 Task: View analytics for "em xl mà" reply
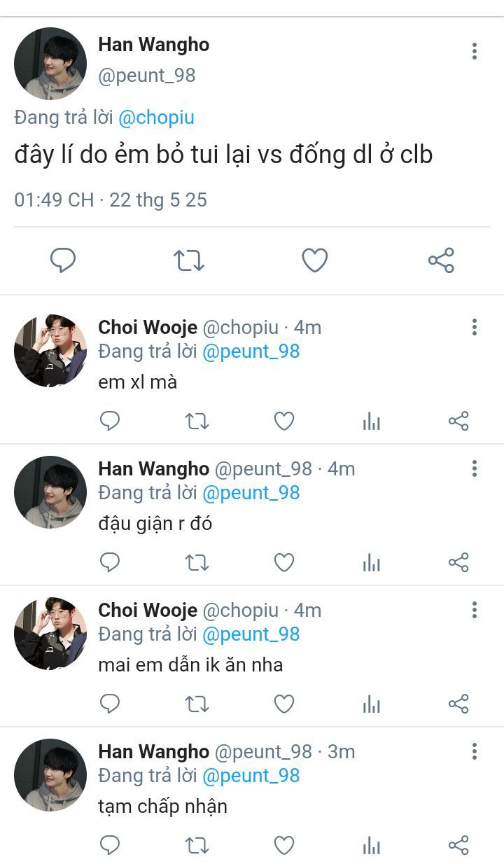coord(371,421)
